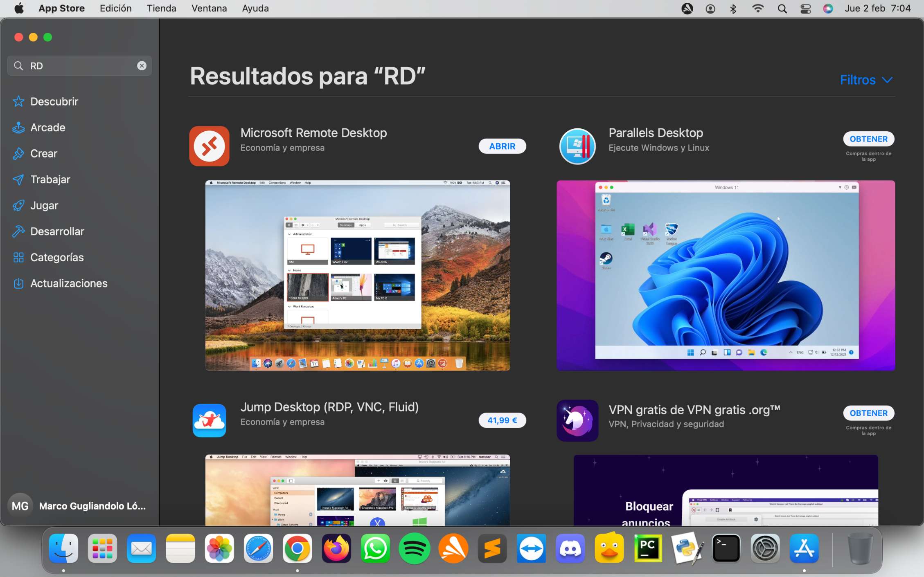
Task: Click the Wi-Fi status icon
Action: [x=758, y=9]
